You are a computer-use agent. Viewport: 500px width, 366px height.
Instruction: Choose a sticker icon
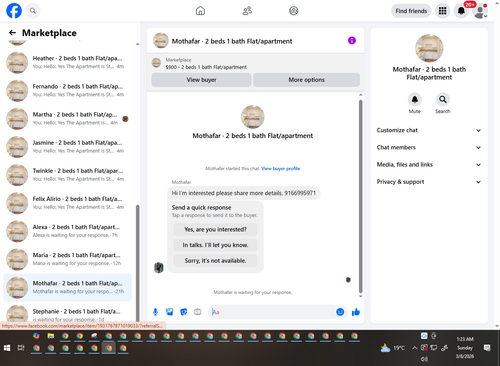(184, 312)
